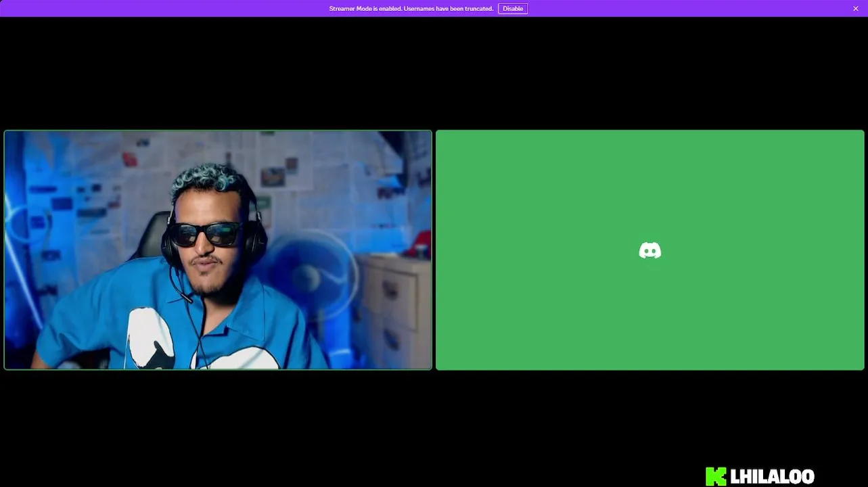
Task: Click the Discord logo in green tile
Action: [x=649, y=251]
